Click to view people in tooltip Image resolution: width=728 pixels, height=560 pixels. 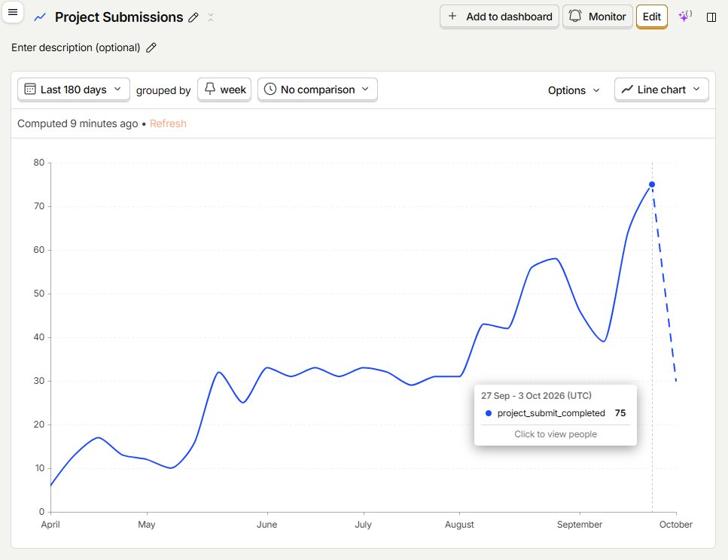[556, 434]
